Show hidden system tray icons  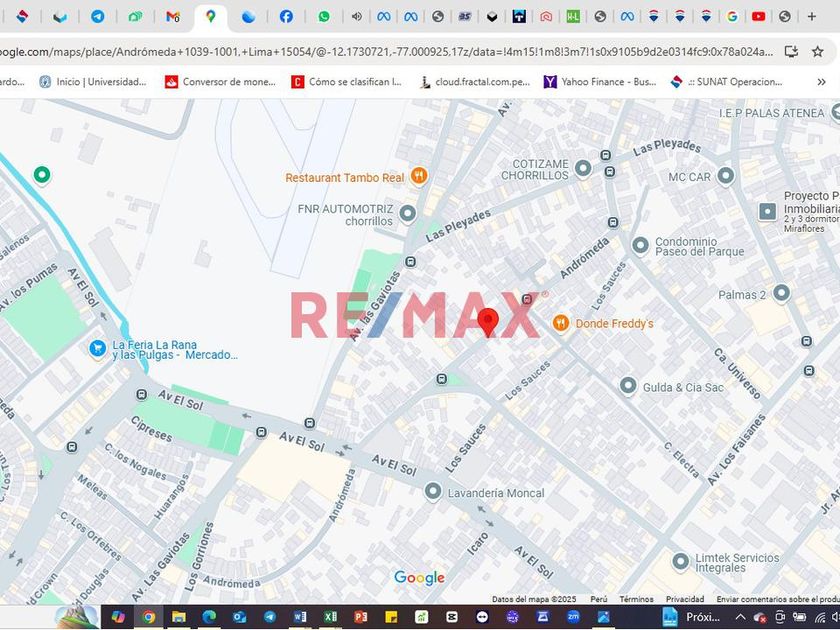tap(739, 617)
